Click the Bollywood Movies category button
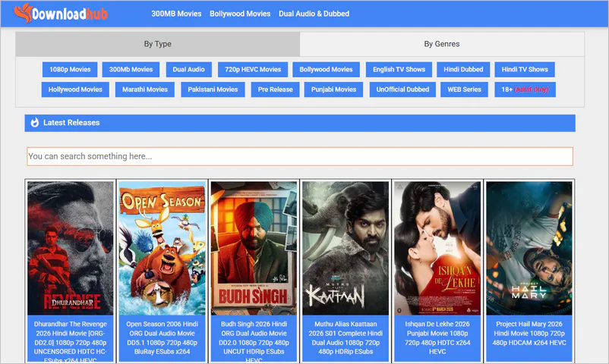Screen dimensions: 609x364 [x=326, y=70]
